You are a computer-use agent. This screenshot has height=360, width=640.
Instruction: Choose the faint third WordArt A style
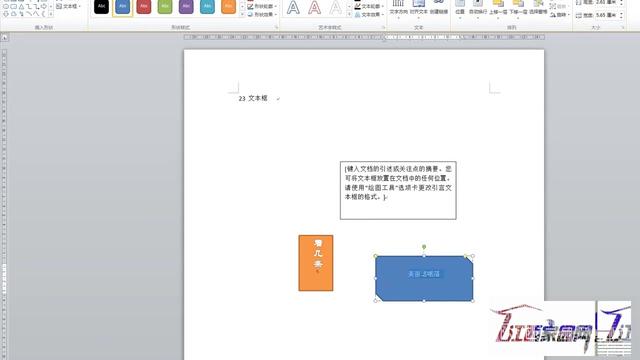(335, 7)
